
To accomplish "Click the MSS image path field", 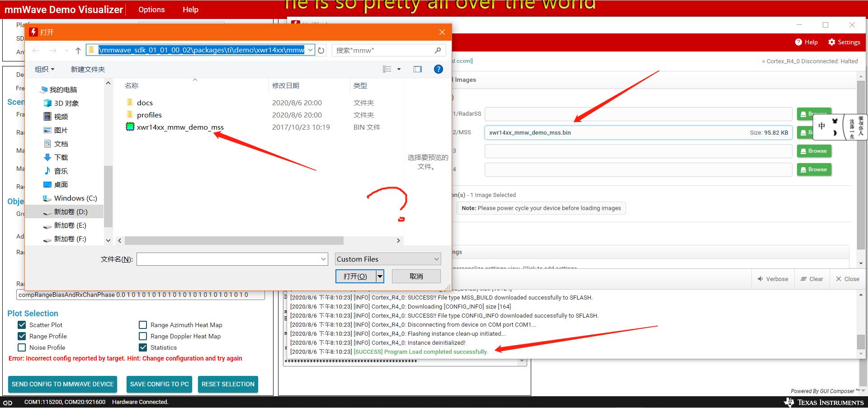I will [638, 132].
